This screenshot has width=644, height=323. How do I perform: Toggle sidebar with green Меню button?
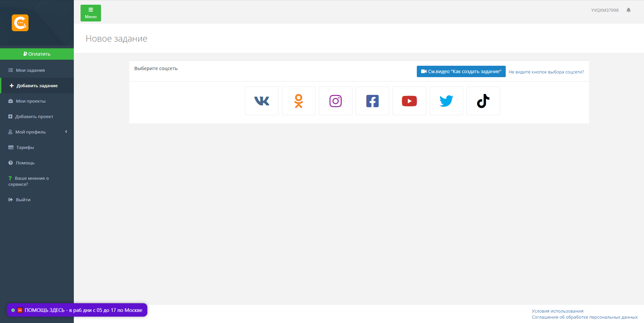[x=91, y=13]
